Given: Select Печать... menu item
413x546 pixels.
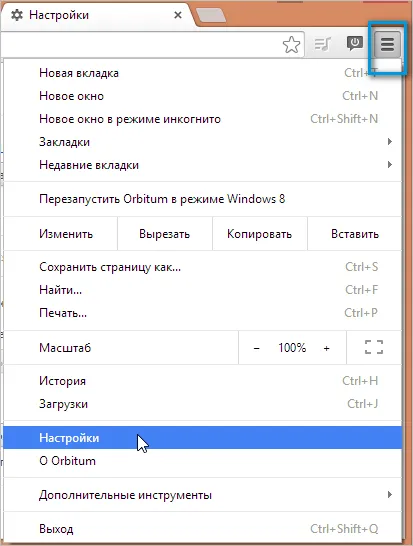Looking at the screenshot, I should (203, 313).
